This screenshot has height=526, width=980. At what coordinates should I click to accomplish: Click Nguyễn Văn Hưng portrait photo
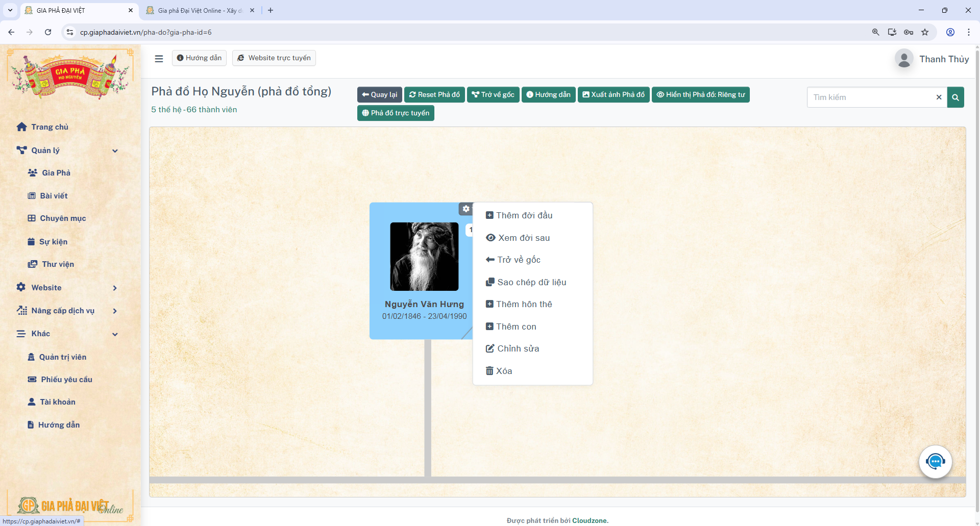[424, 257]
